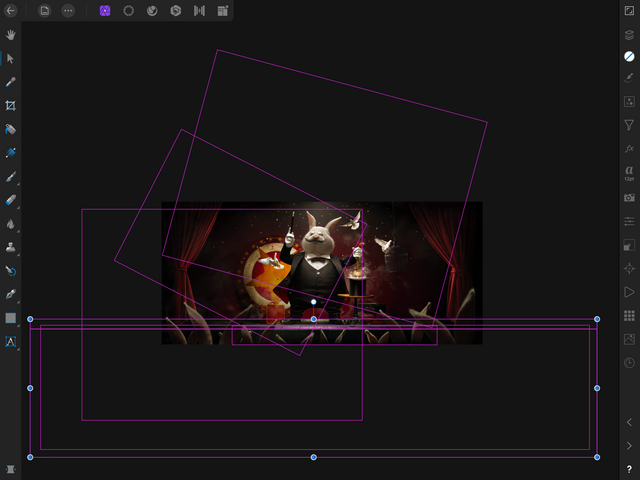Select the Flood Fill bucket tool
Viewport: 640px width, 480px height.
(x=11, y=129)
